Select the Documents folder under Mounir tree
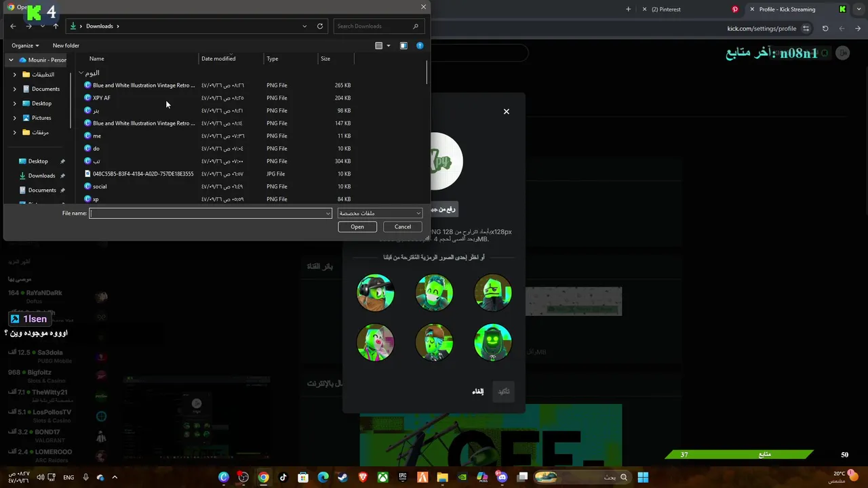The image size is (868, 488). pos(45,89)
